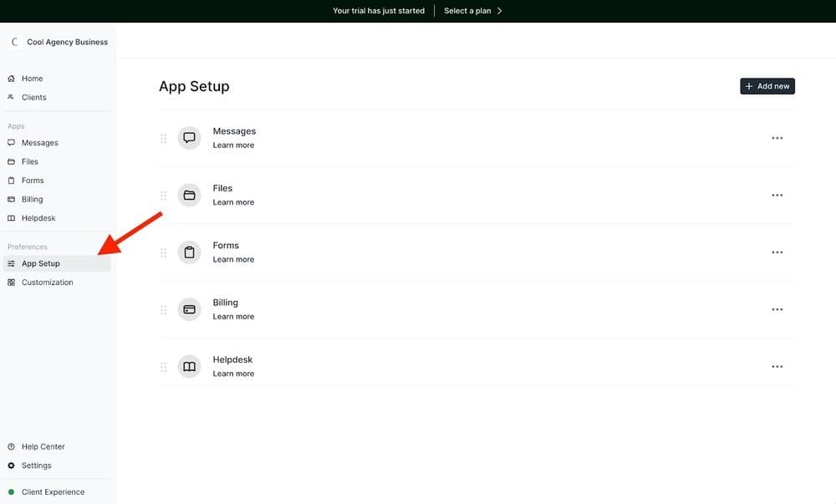Open Settings in the bottom sidebar
836x504 pixels.
click(36, 466)
